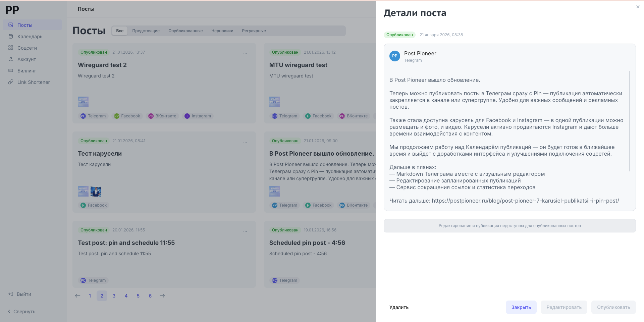Switch to the Предстоящие tab
Image resolution: width=644 pixels, height=322 pixels.
click(x=146, y=31)
